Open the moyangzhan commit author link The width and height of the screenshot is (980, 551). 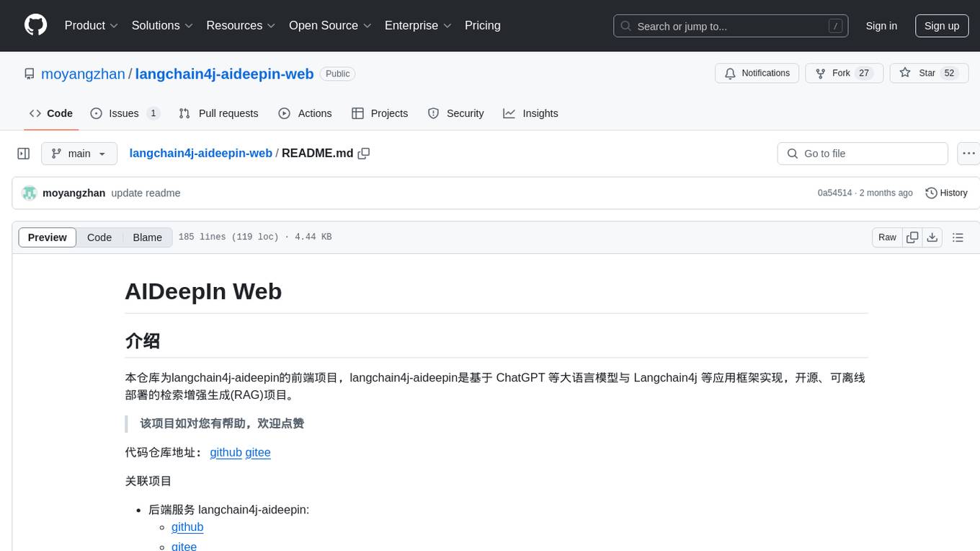(74, 193)
